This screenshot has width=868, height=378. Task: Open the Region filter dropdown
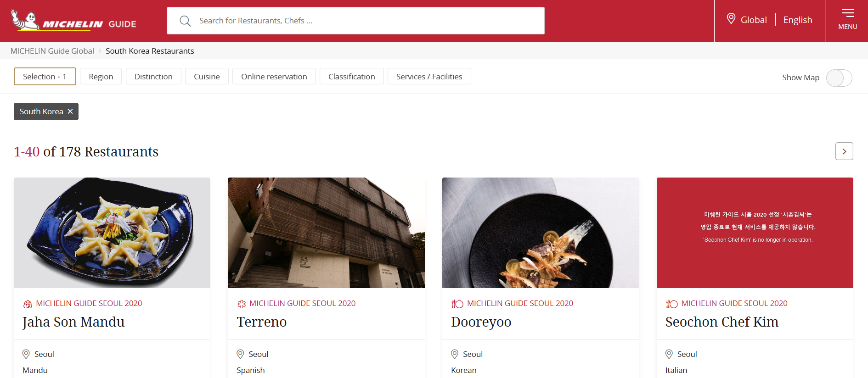click(x=101, y=77)
